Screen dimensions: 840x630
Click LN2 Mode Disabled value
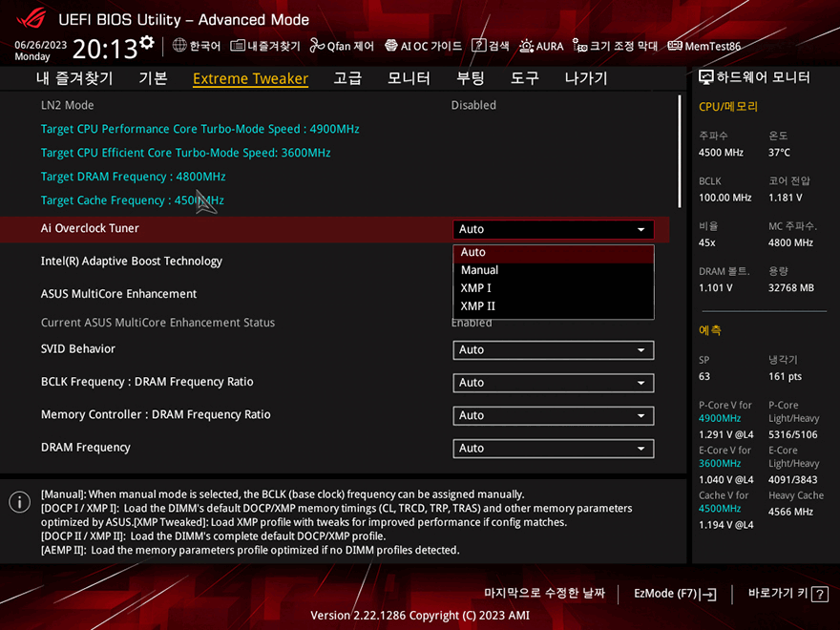tap(473, 106)
